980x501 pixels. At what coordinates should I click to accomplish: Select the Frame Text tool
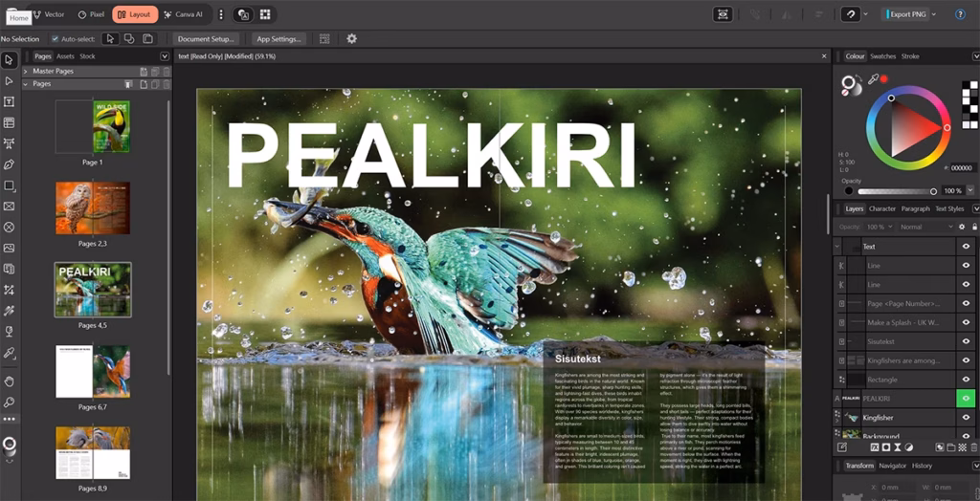pos(10,101)
